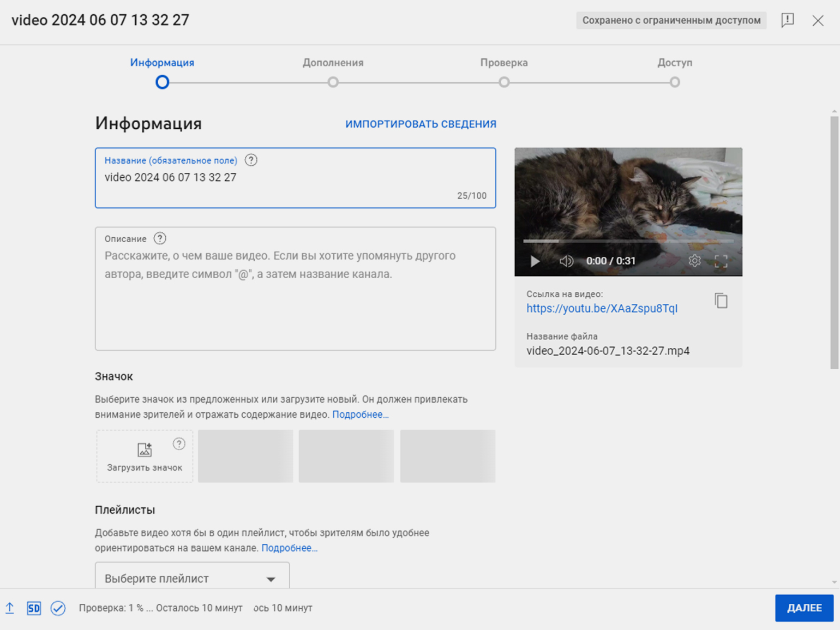Screen dimensions: 840x630
Task: Go to the Проверка step
Action: 504,72
